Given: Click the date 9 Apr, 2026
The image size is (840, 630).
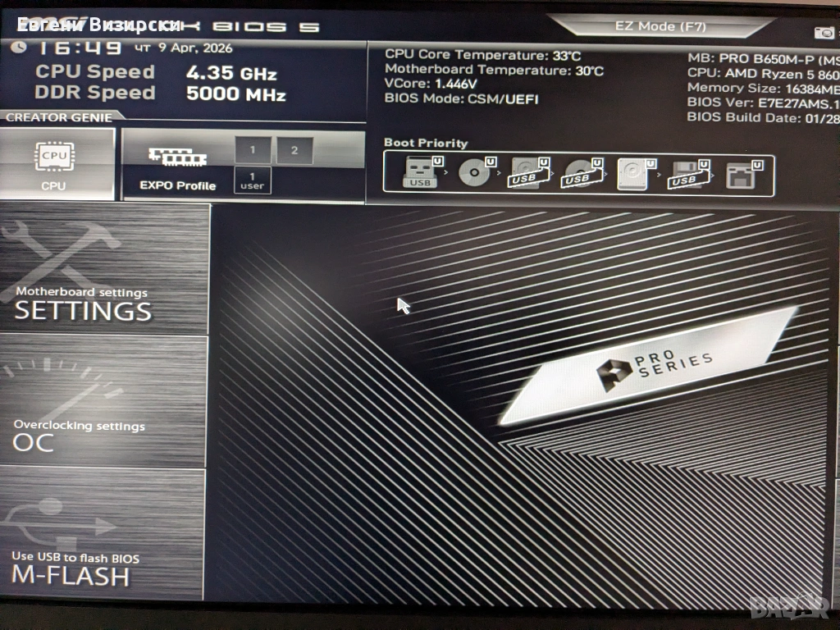Looking at the screenshot, I should [195, 48].
